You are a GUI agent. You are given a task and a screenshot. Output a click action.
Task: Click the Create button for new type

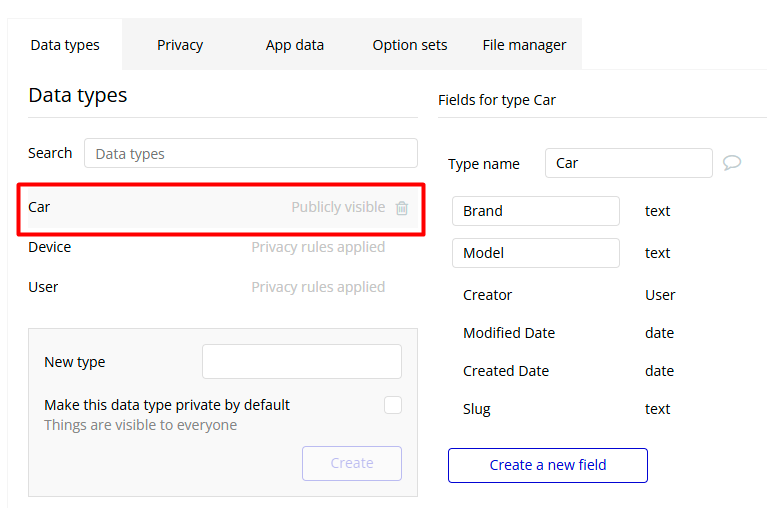tap(352, 463)
